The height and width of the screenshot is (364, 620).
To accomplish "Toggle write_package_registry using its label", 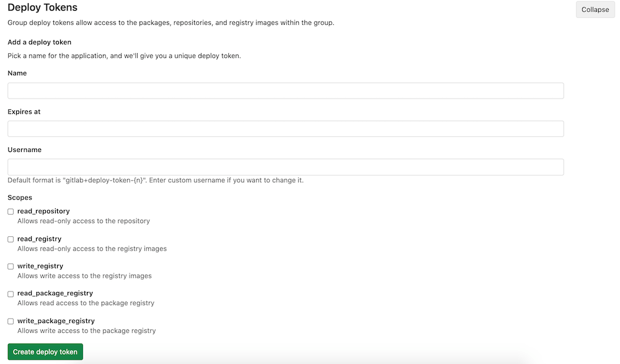I will (x=56, y=321).
